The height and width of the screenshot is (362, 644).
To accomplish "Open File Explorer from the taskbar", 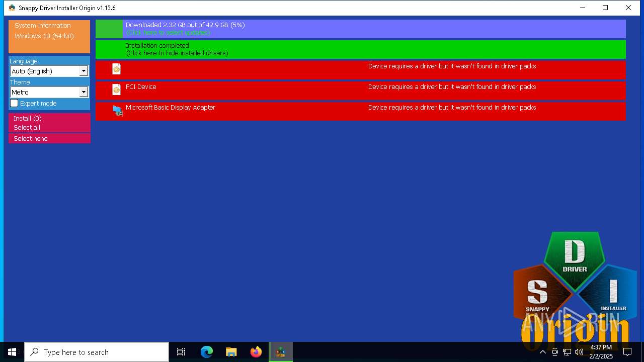I will [x=231, y=352].
